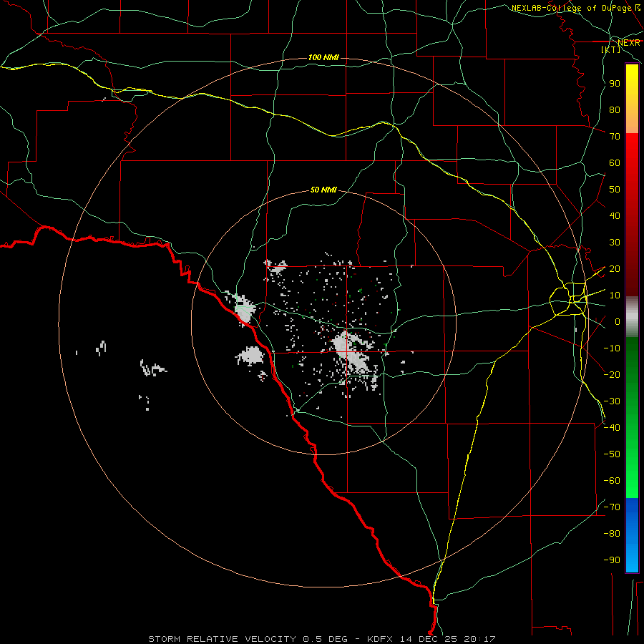Click the 60 value on velocity scale
This screenshot has width=644, height=644.
click(x=615, y=163)
